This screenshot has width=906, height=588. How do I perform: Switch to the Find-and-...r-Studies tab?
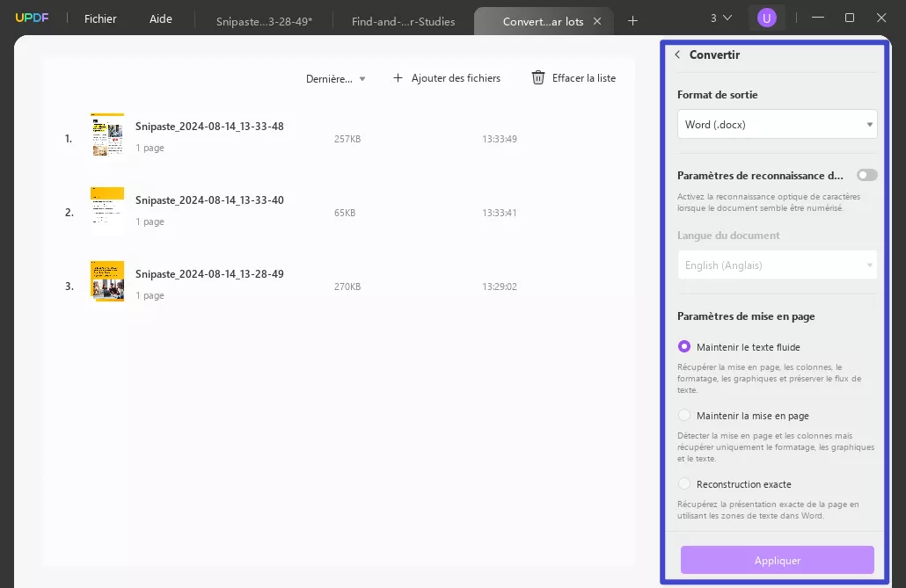[x=404, y=22]
